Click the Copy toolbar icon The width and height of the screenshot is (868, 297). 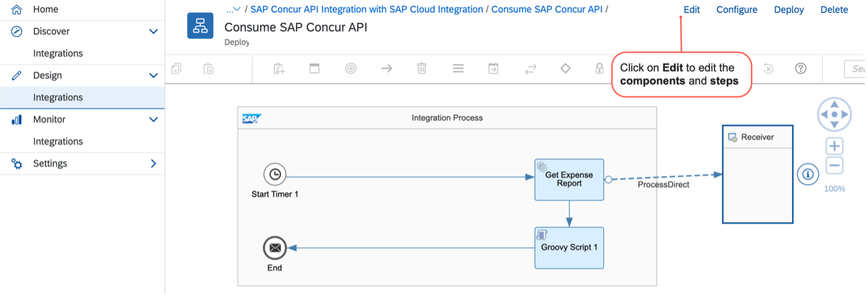177,68
